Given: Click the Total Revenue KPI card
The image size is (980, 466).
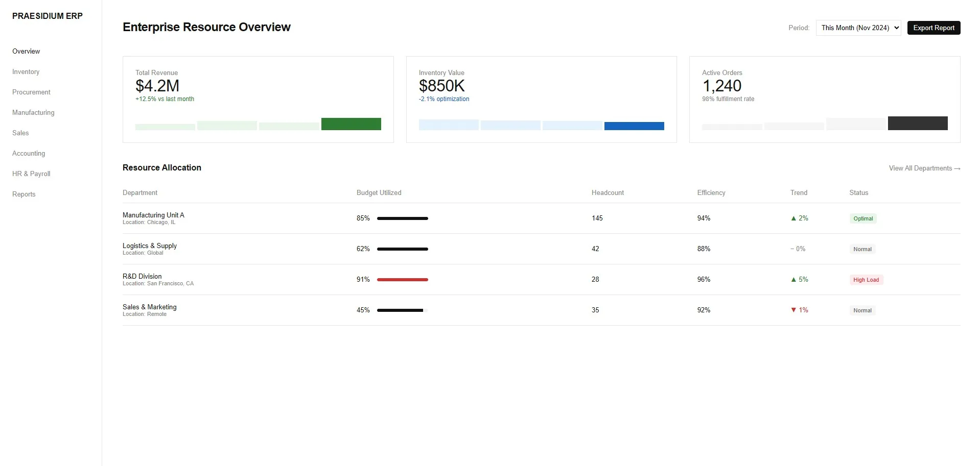Looking at the screenshot, I should click(x=258, y=99).
